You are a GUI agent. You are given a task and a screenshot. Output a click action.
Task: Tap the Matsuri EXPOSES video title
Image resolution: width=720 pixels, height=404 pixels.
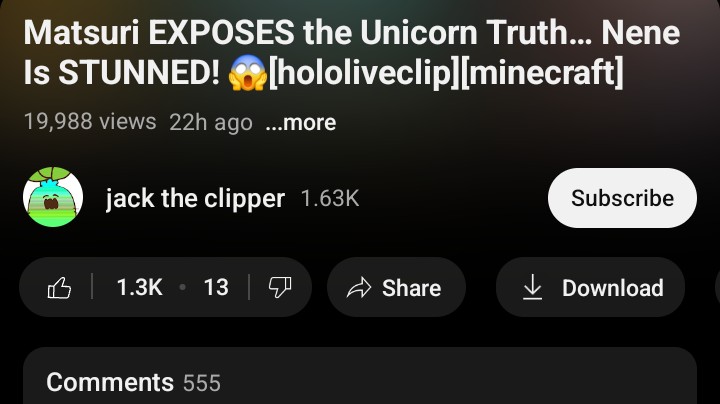tap(352, 52)
